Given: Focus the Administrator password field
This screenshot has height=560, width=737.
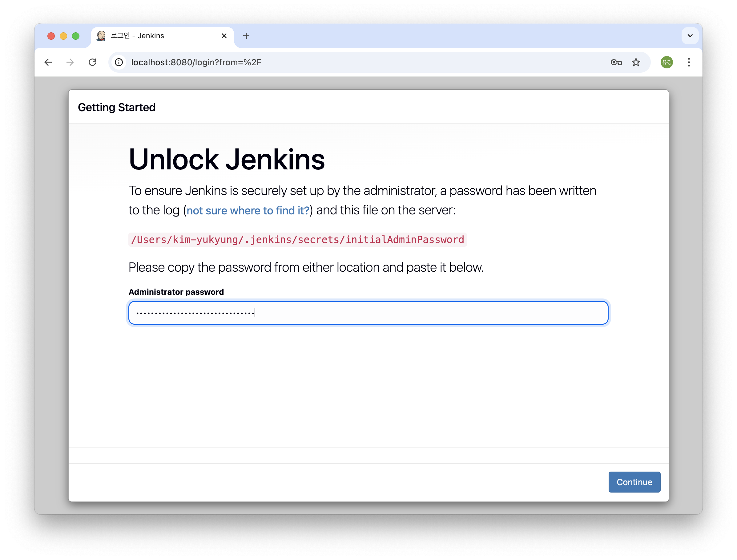Looking at the screenshot, I should (368, 313).
